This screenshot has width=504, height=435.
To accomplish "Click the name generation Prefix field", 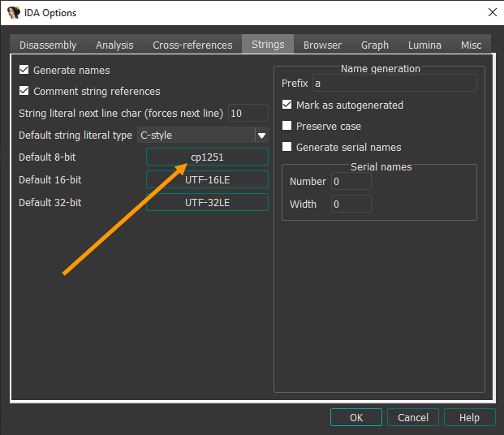I will [x=394, y=83].
